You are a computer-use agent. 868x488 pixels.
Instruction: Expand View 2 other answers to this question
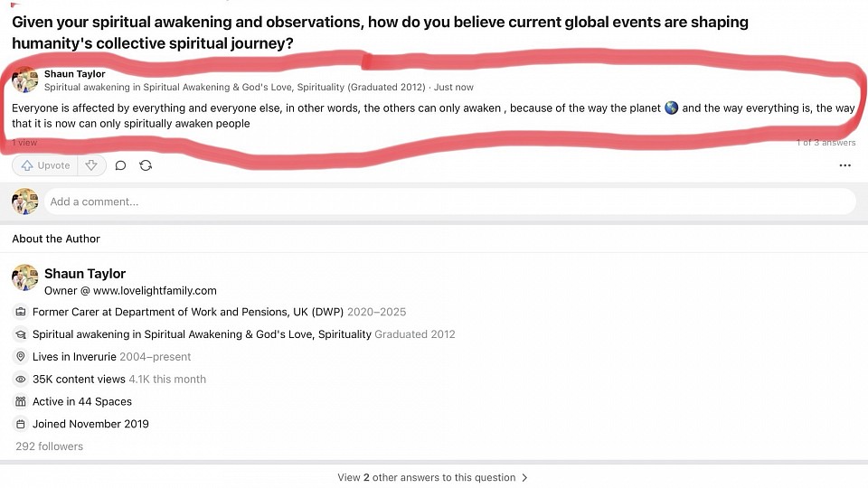pos(433,477)
